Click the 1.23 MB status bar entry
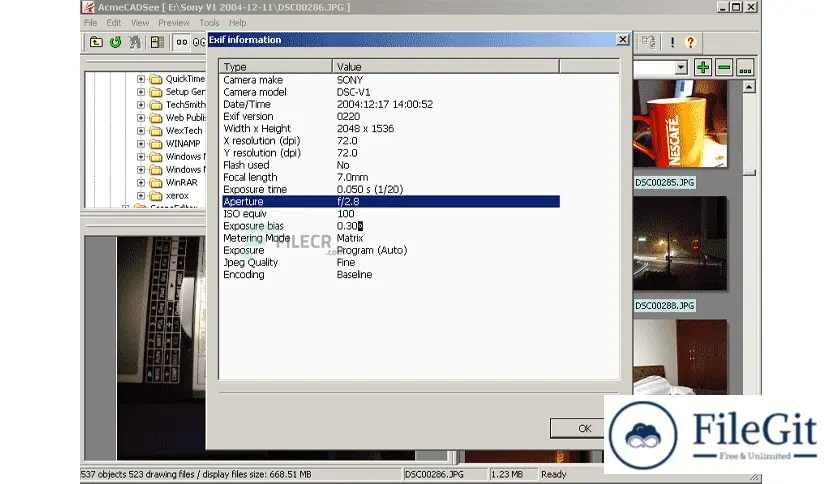 [x=512, y=474]
